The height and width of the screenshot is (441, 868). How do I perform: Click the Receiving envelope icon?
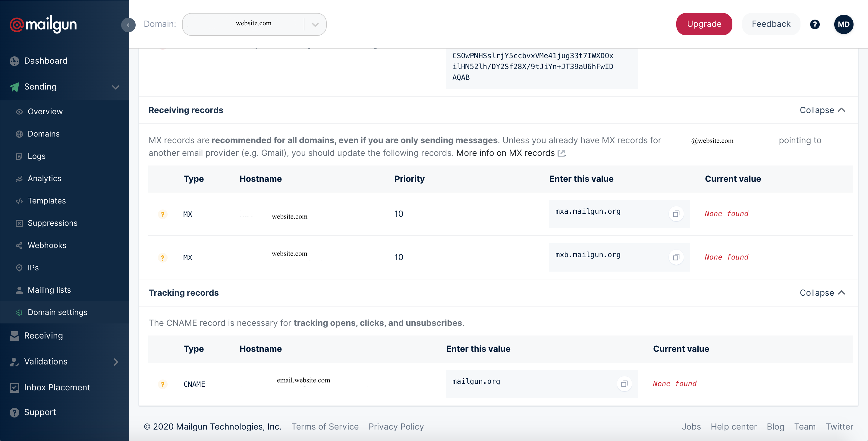[x=14, y=336]
